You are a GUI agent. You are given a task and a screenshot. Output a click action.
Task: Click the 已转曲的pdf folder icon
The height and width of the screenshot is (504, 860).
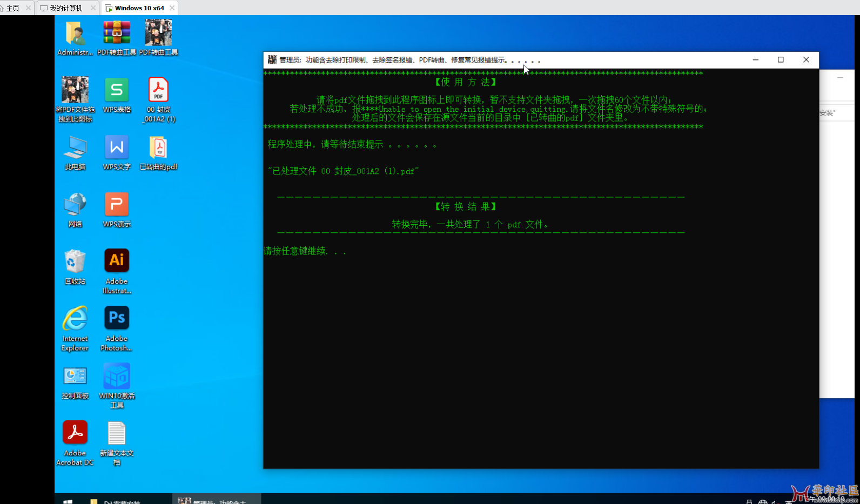click(158, 147)
